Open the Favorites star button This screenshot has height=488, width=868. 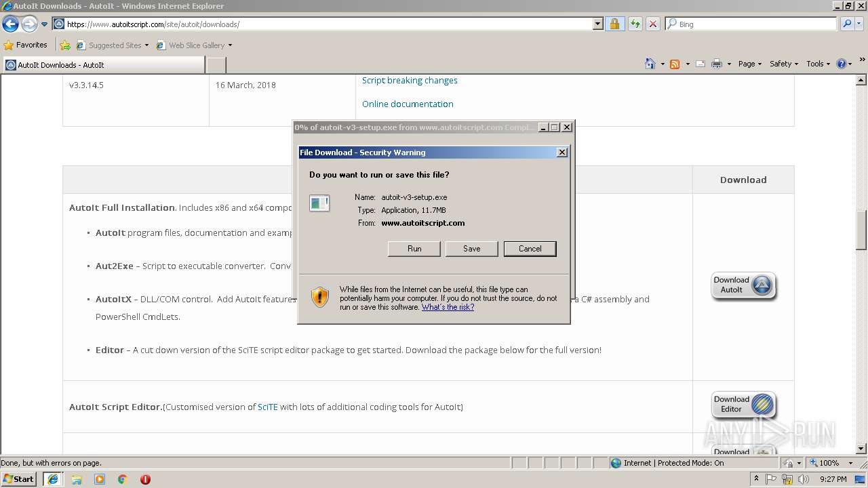click(x=26, y=45)
